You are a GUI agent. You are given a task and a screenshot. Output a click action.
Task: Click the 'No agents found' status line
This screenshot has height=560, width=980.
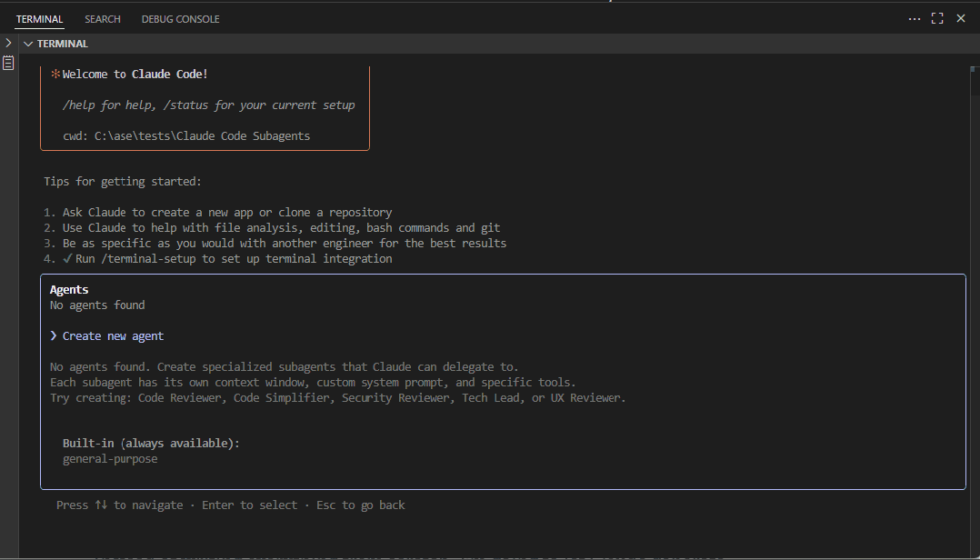[97, 305]
